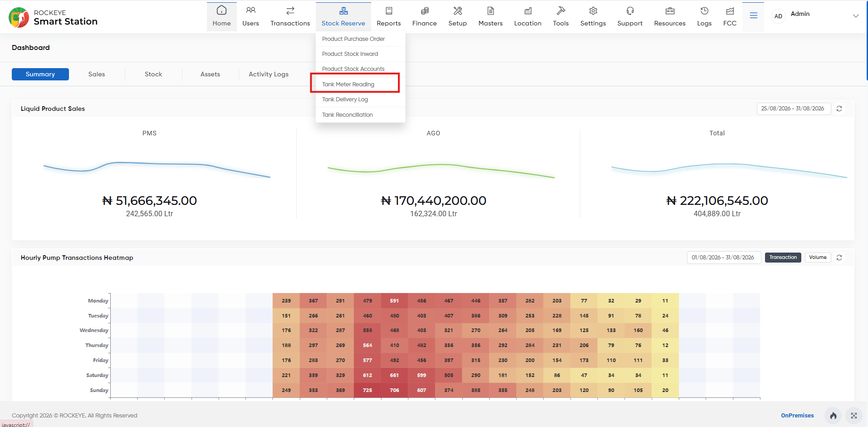Switch to the Activity Logs tab
The height and width of the screenshot is (427, 868).
click(269, 74)
